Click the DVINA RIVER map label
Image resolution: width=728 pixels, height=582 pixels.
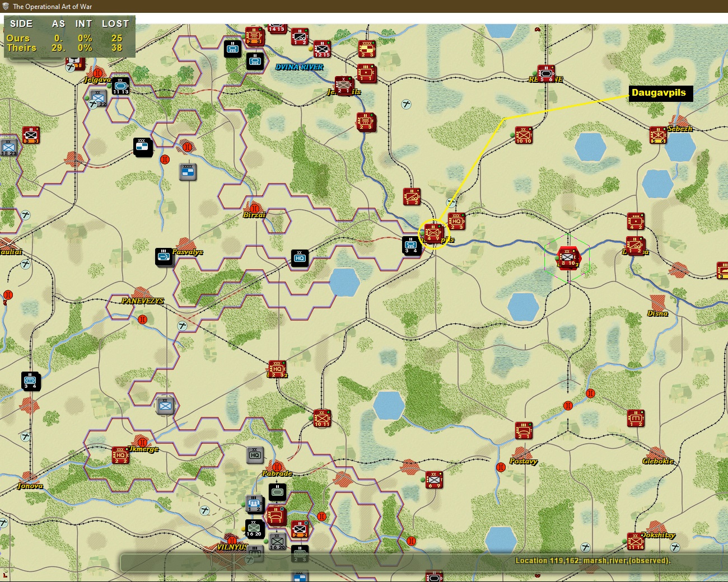(x=299, y=67)
